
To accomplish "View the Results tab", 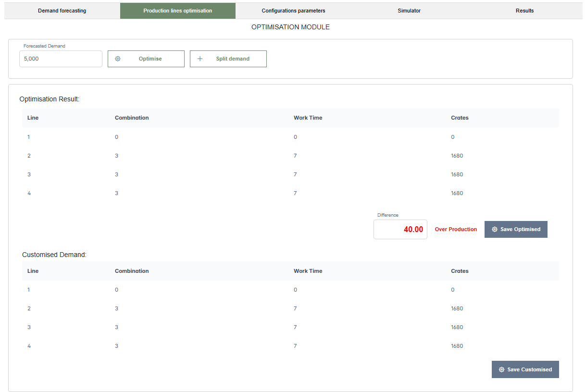I will click(x=524, y=10).
